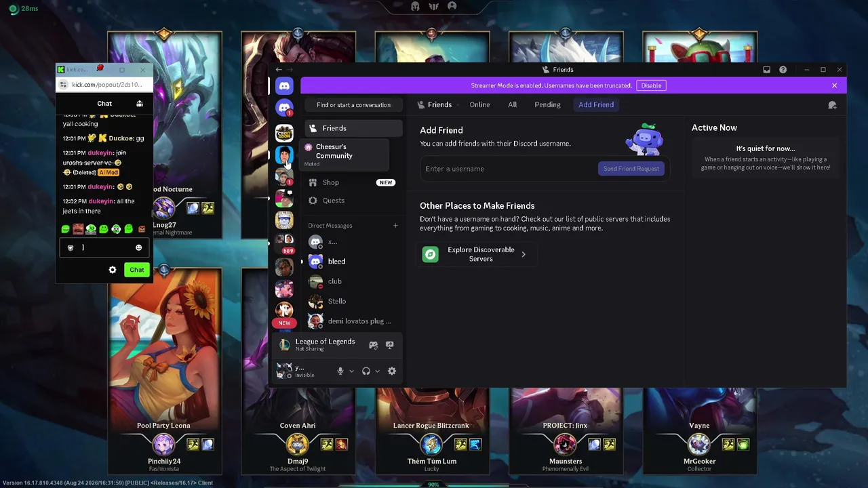Image resolution: width=868 pixels, height=488 pixels.
Task: Click MrGeoker summoner icon
Action: (699, 445)
